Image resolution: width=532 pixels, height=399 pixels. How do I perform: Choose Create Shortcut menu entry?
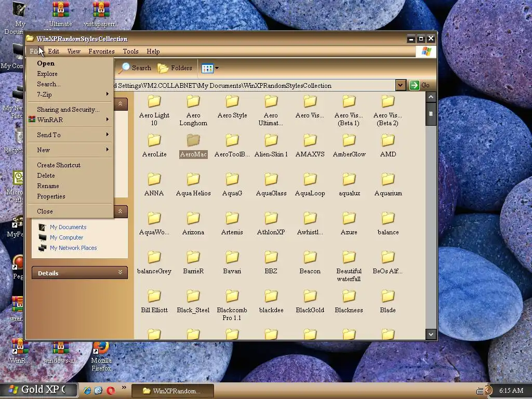pos(70,165)
